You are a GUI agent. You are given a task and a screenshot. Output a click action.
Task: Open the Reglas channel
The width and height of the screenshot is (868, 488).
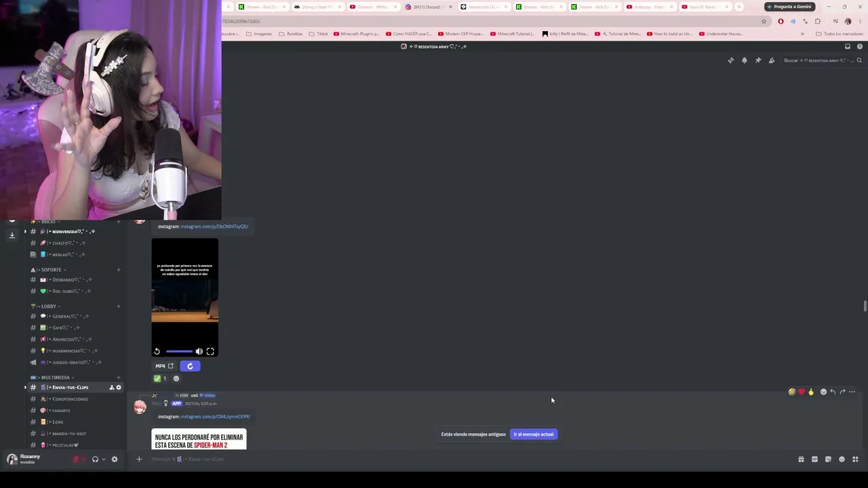pos(75,255)
